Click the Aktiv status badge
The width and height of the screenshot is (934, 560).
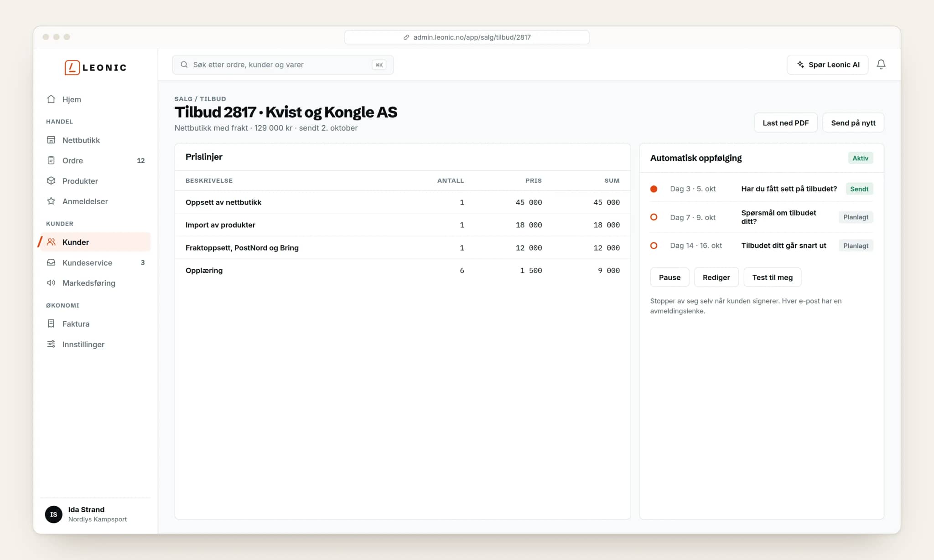[x=860, y=158]
